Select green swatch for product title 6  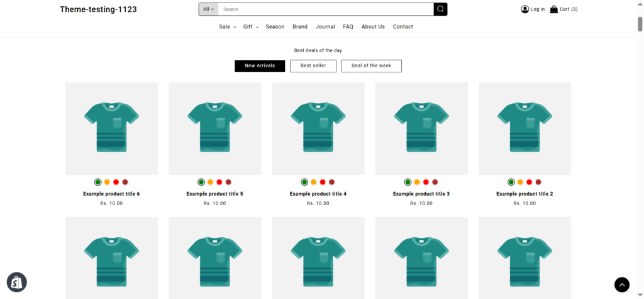(97, 182)
